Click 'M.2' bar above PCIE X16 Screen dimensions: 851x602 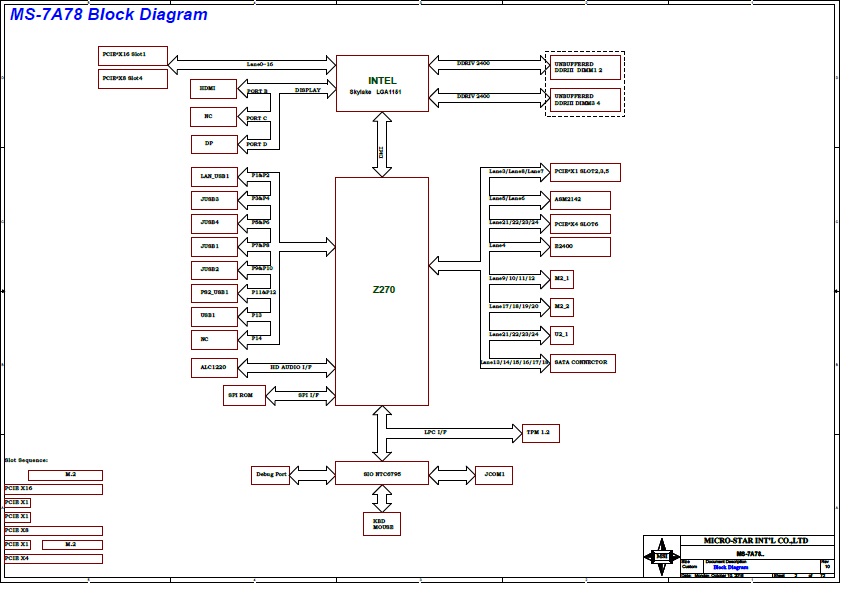click(66, 476)
